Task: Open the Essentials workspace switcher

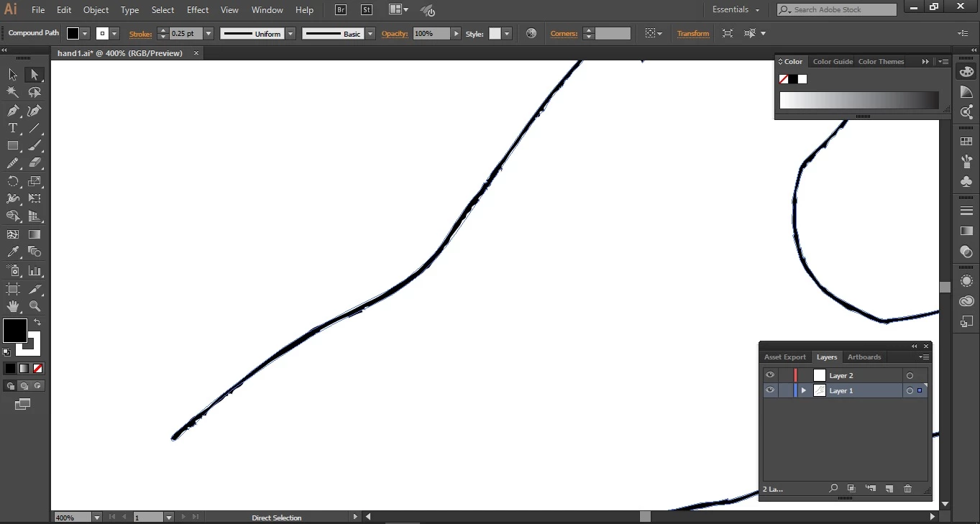Action: (736, 9)
